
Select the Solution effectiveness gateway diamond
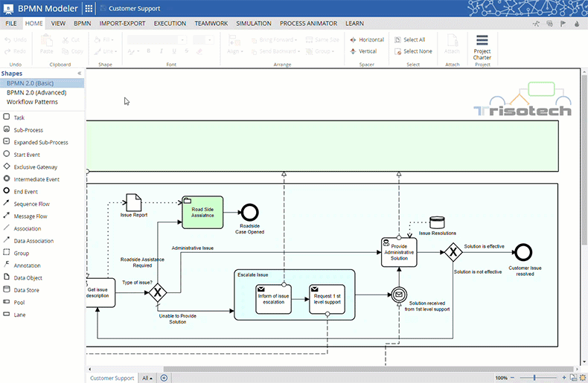click(x=453, y=252)
